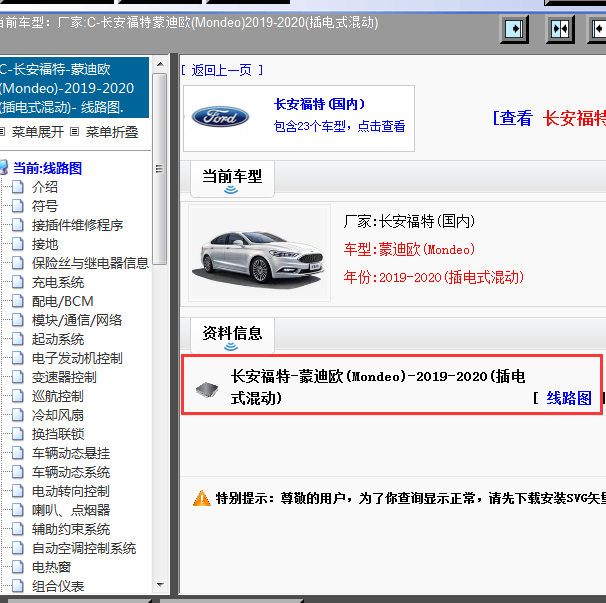Image resolution: width=606 pixels, height=603 pixels.
Task: Click the 电热窗 page icon
Action: [x=18, y=567]
